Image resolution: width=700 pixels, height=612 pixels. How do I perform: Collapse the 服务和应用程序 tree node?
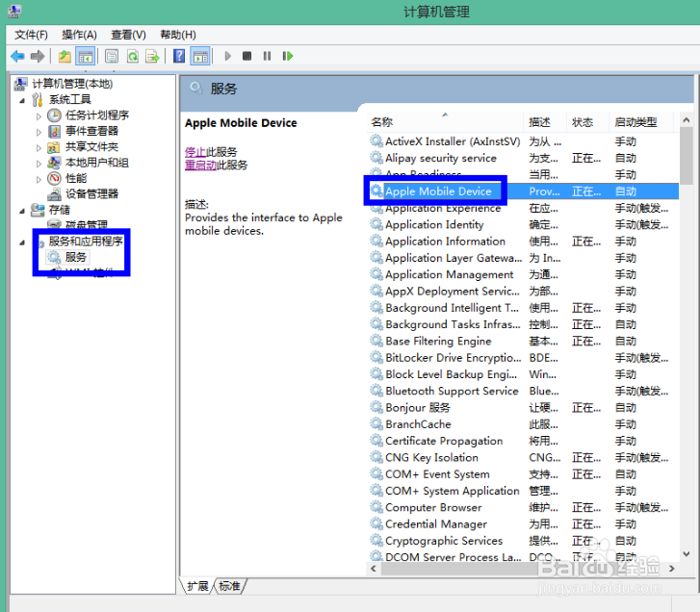tap(22, 242)
